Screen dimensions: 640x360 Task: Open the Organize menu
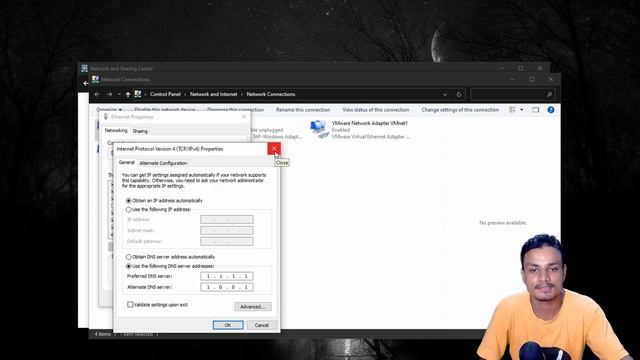point(109,110)
